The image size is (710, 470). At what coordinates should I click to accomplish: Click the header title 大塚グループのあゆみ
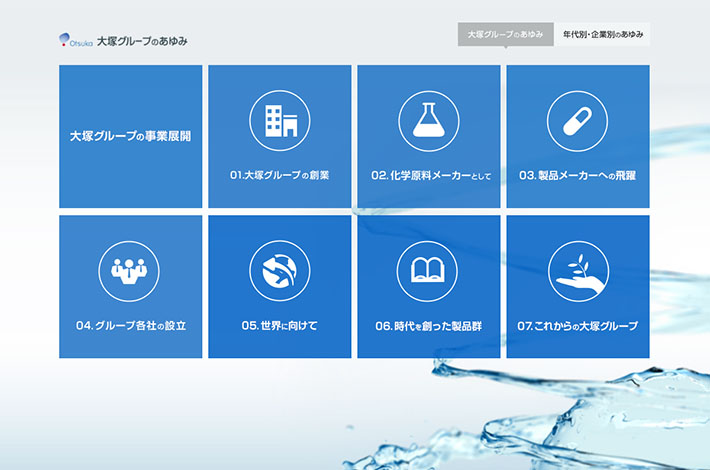point(142,41)
